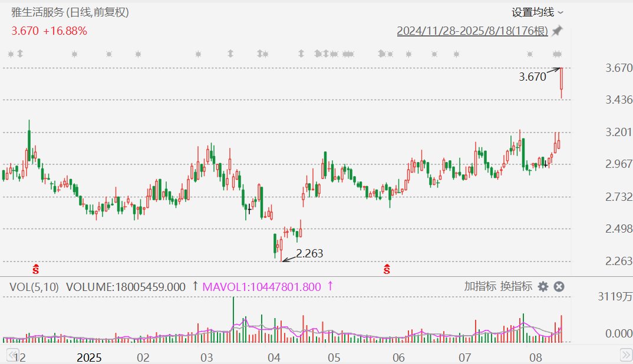Viewport: 633px width, 364px height.
Task: Click the tallest green volume bar in March
Action: [x=233, y=320]
